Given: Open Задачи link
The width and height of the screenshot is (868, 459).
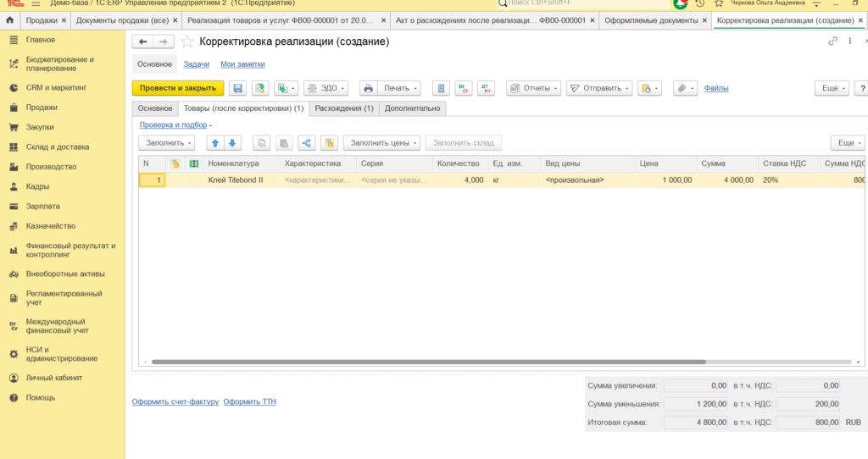Looking at the screenshot, I should coord(196,64).
